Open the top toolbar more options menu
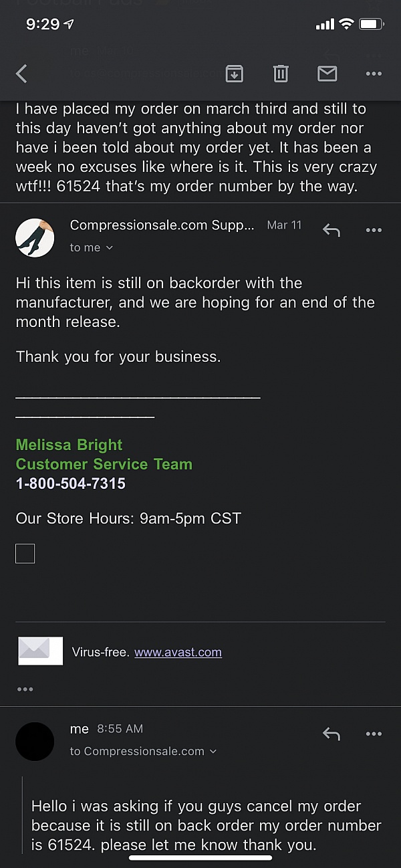Viewport: 401px width, 868px height. [374, 74]
